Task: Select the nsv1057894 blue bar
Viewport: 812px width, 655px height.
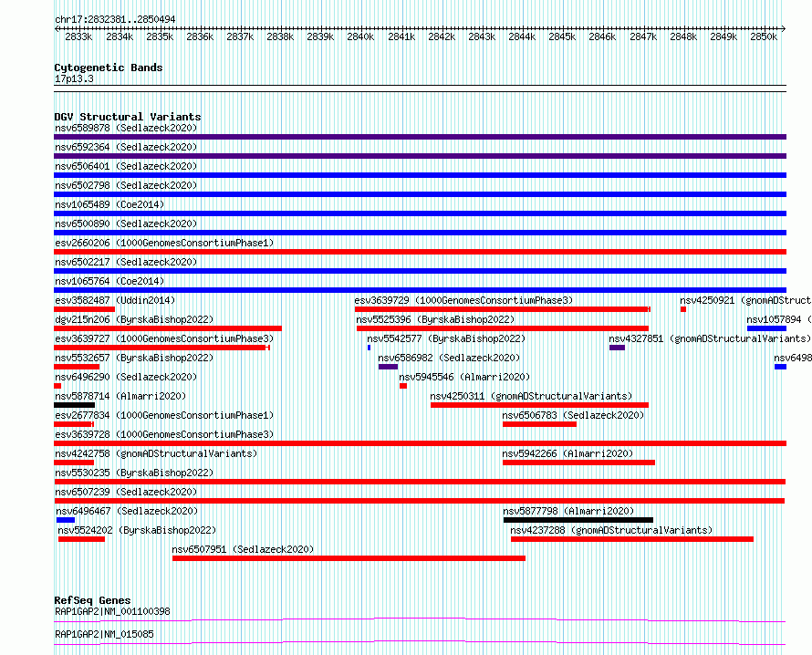Action: (766, 328)
